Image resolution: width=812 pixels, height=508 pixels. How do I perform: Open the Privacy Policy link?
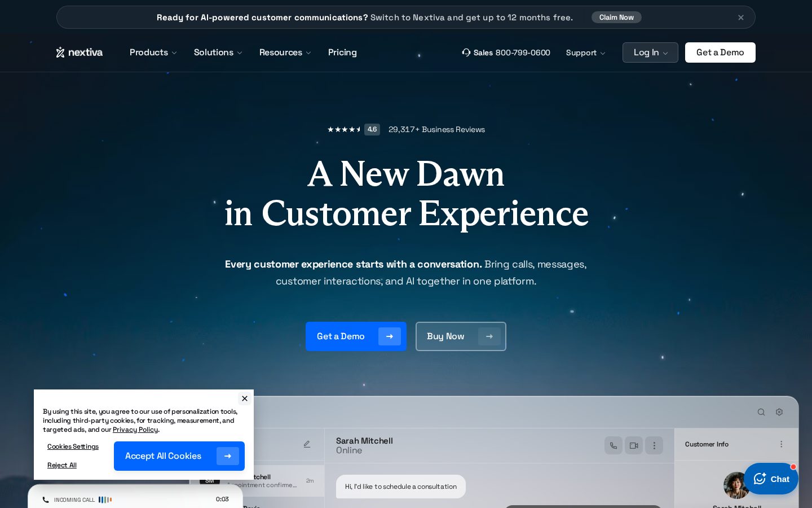coord(135,430)
